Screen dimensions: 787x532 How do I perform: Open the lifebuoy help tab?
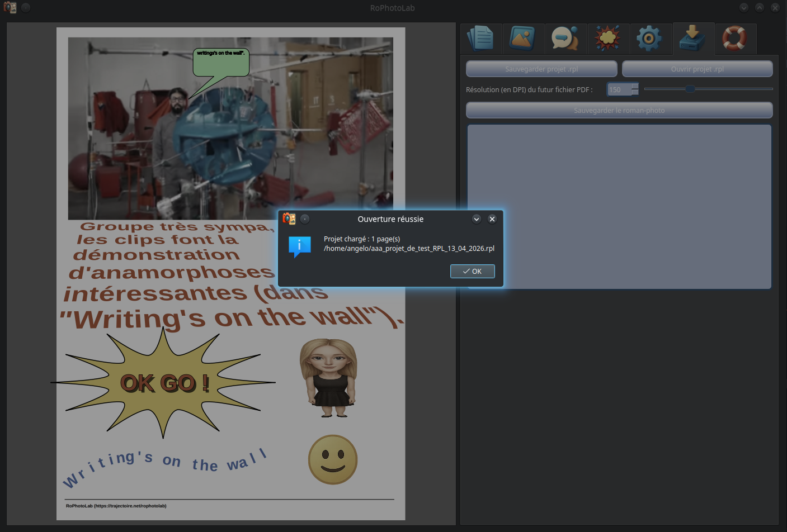pyautogui.click(x=735, y=39)
